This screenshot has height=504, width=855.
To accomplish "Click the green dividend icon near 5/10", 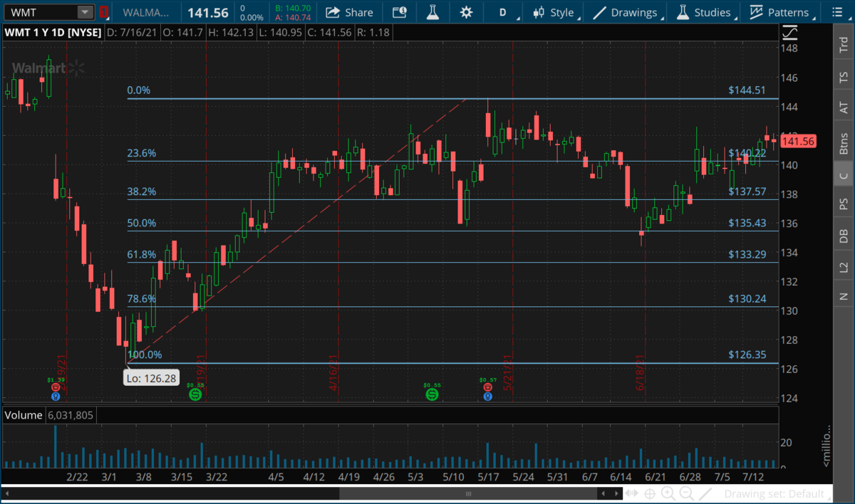I will (x=432, y=394).
